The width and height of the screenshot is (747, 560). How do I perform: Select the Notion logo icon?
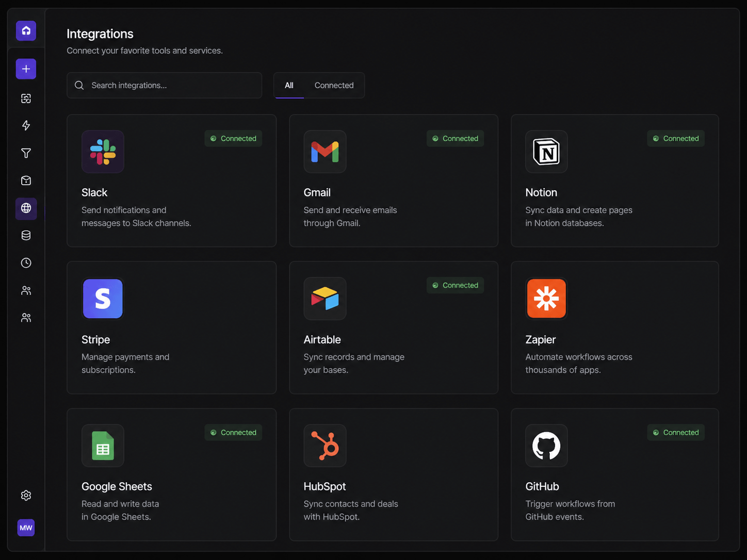(546, 152)
